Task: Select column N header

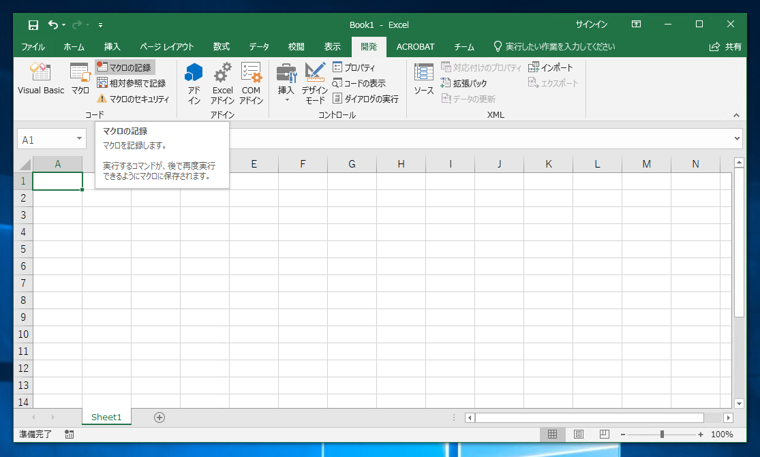Action: [696, 164]
